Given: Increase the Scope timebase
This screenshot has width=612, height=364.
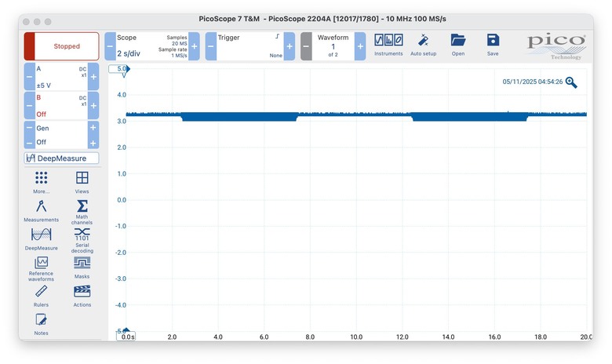Looking at the screenshot, I should [194, 46].
